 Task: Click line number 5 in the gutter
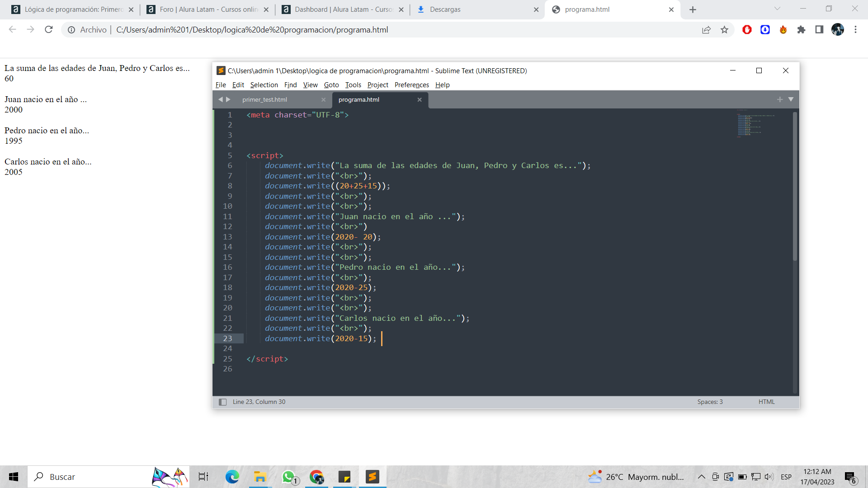coord(230,155)
